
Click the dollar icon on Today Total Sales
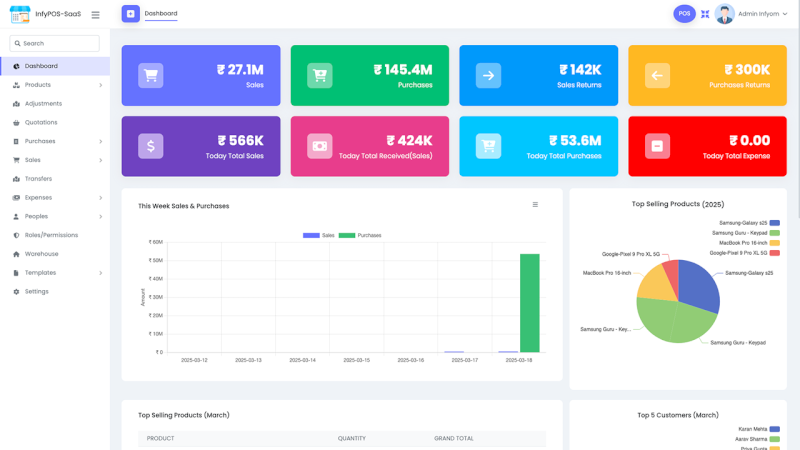(151, 146)
